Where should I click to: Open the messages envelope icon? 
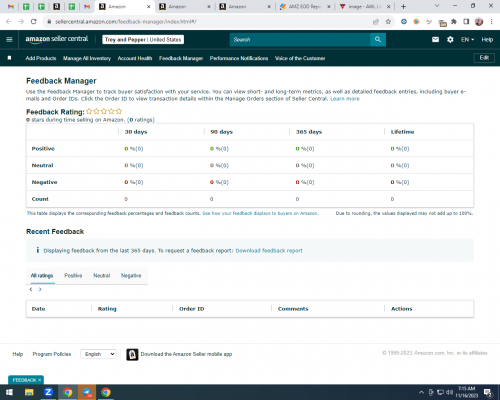coord(435,40)
